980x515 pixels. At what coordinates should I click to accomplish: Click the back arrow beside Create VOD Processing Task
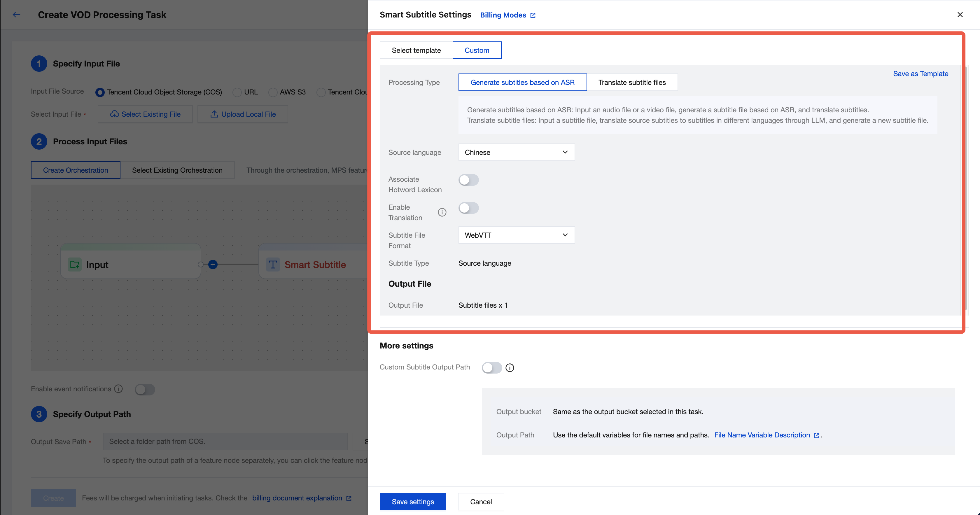click(16, 15)
